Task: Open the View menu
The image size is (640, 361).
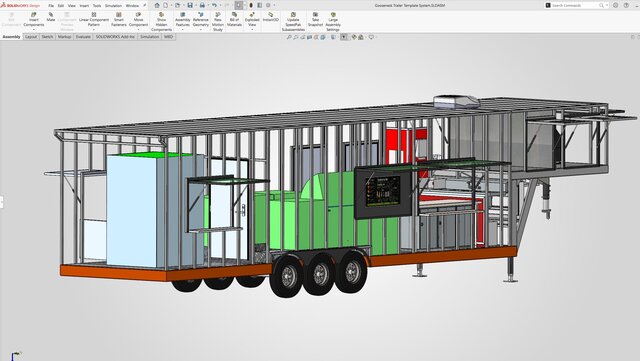Action: tap(72, 6)
